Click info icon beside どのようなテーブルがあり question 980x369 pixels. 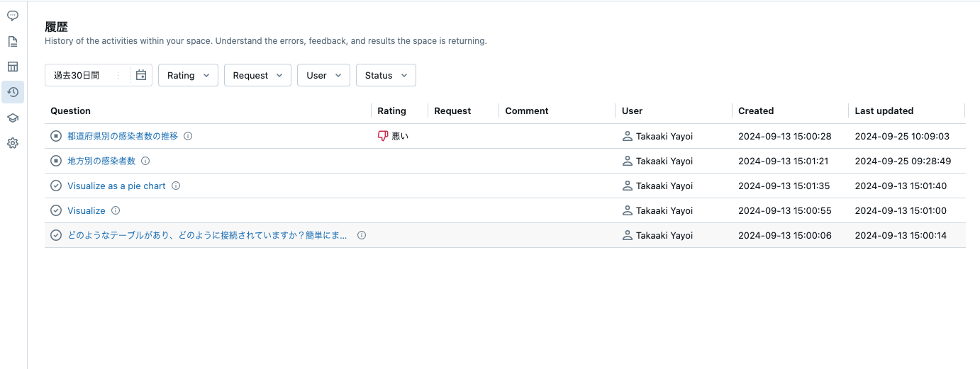tap(362, 235)
